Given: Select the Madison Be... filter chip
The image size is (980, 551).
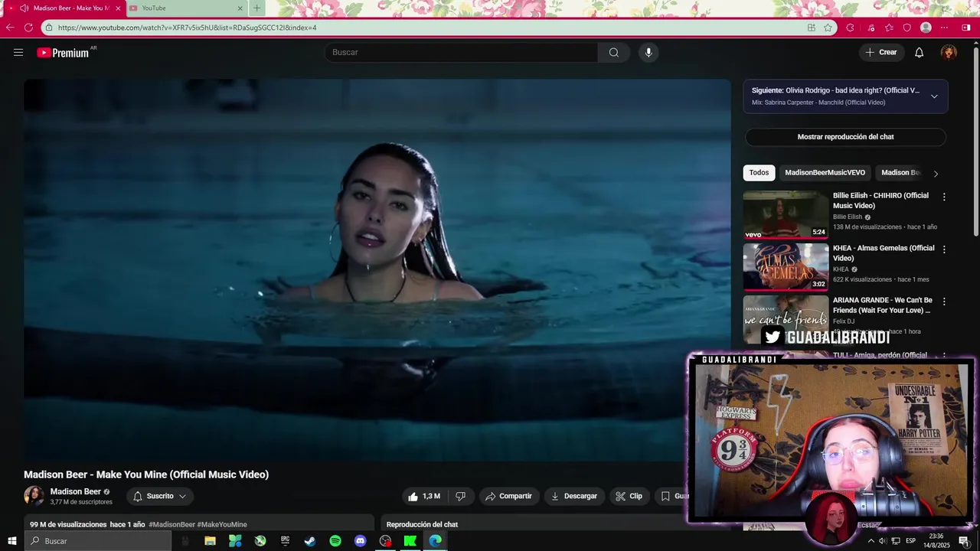Looking at the screenshot, I should tap(900, 173).
